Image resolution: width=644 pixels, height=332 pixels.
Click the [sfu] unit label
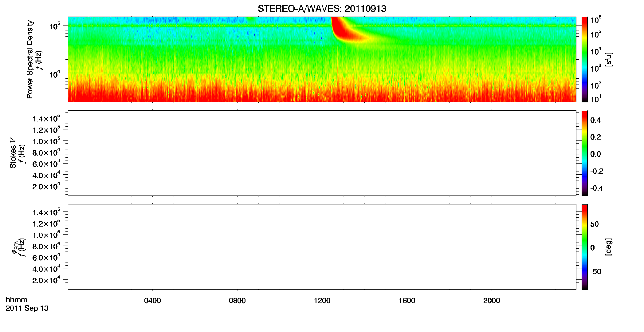coord(609,59)
